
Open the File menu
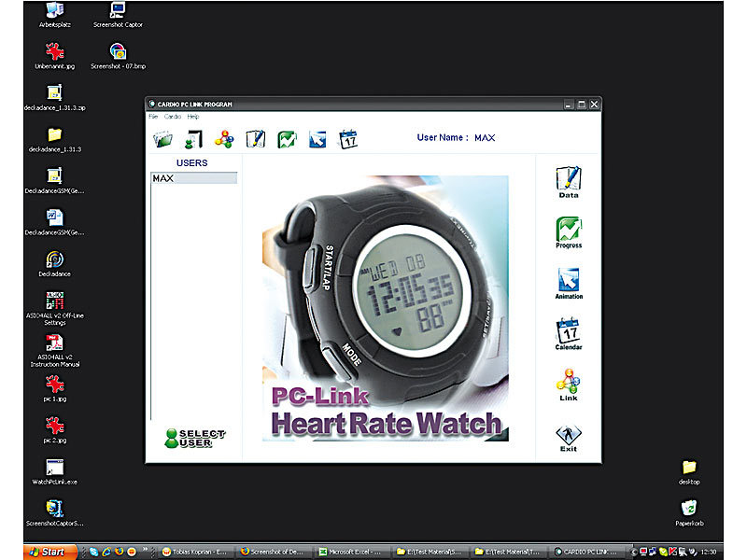coord(153,117)
